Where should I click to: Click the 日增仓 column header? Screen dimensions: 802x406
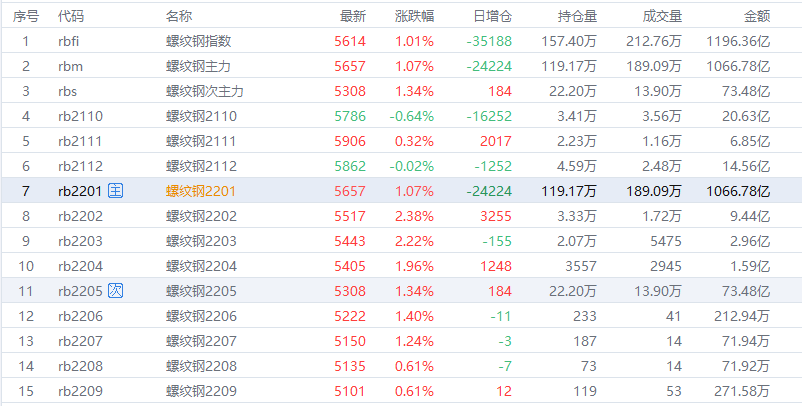click(x=492, y=16)
